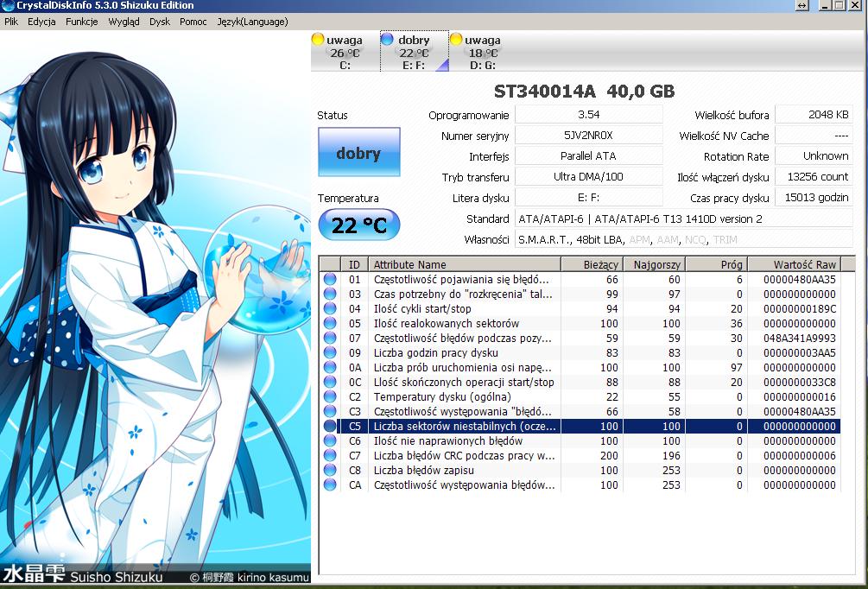Open the Plik menu
The width and height of the screenshot is (868, 589).
pyautogui.click(x=11, y=22)
